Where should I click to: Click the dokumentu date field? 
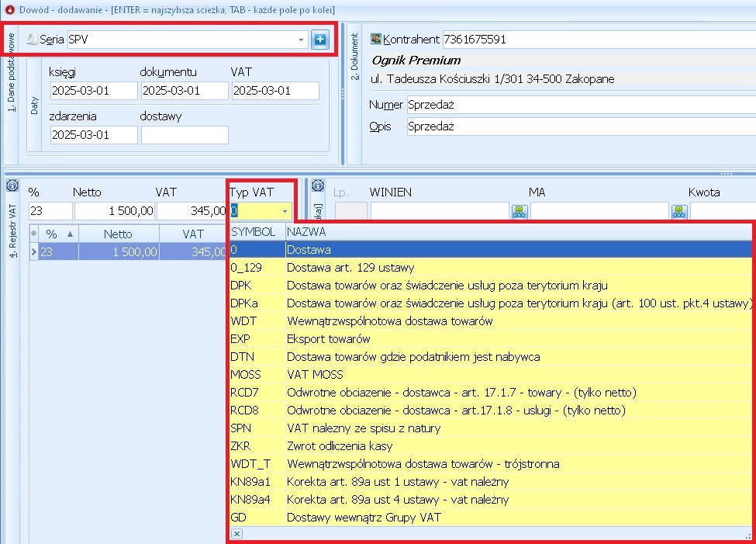[x=185, y=91]
